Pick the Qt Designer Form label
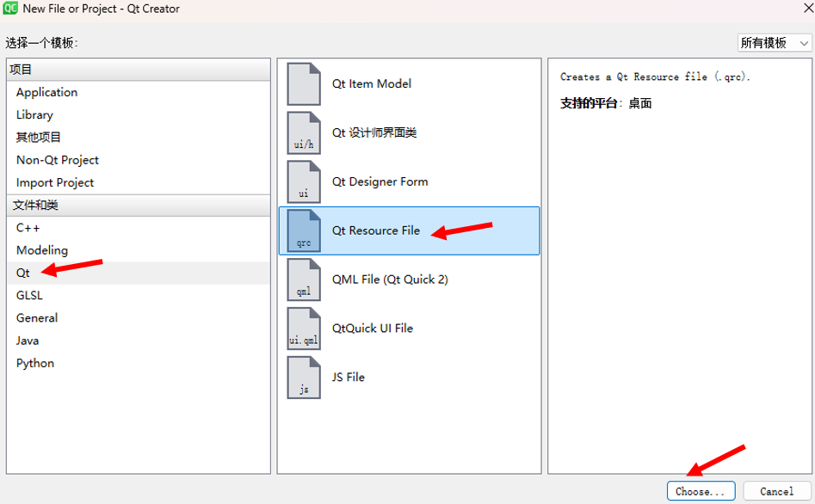The height and width of the screenshot is (504, 815). (380, 181)
